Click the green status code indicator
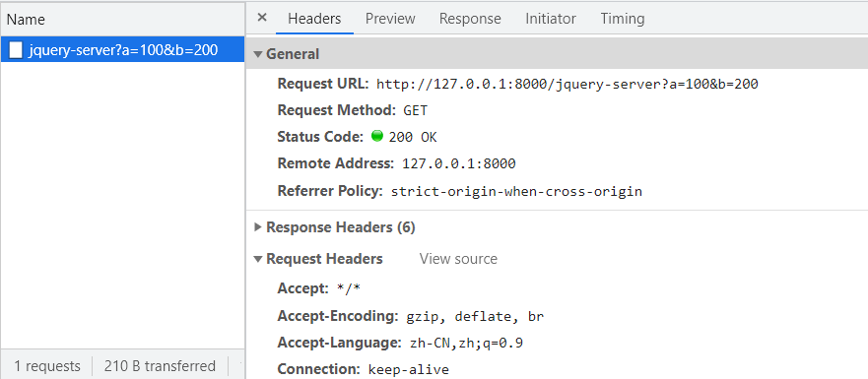The image size is (868, 379). click(377, 136)
